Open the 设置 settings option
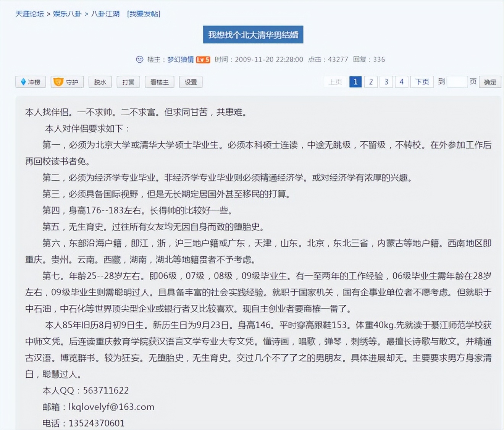The width and height of the screenshot is (504, 430). coord(191,82)
